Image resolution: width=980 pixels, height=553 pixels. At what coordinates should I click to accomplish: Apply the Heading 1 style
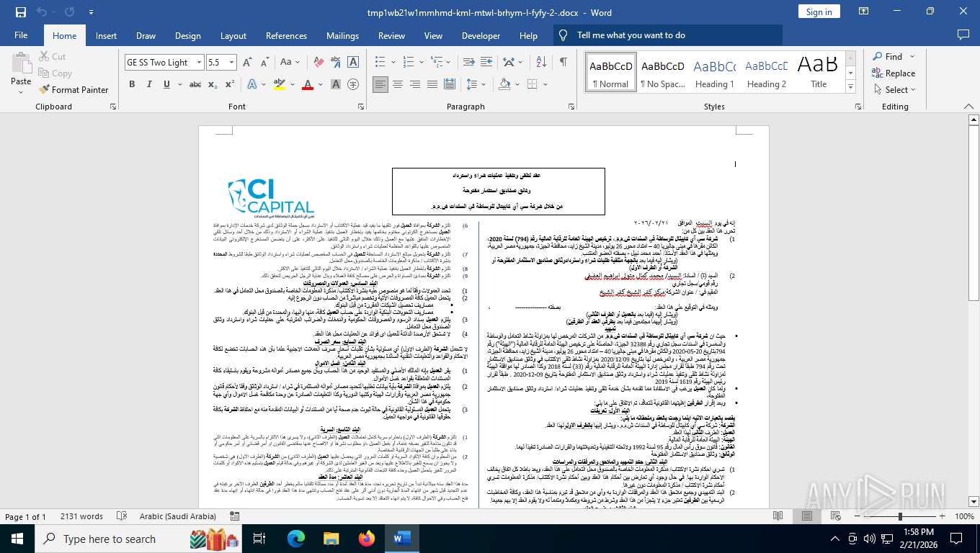pos(714,72)
